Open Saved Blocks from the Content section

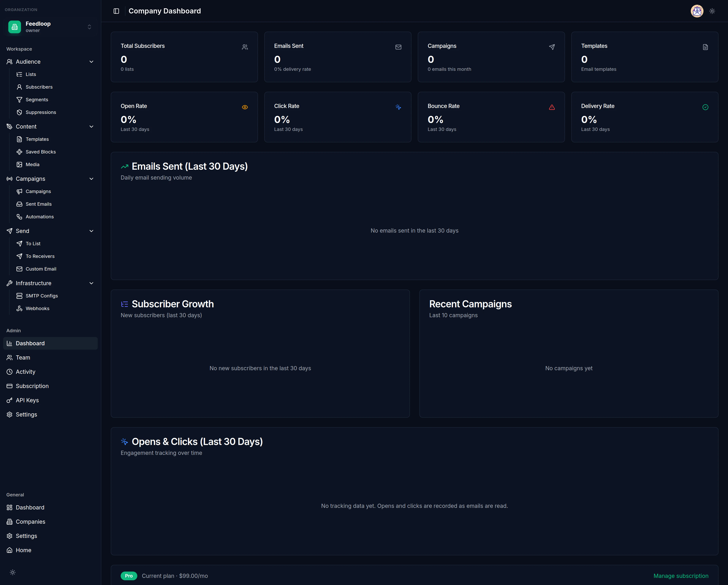41,151
